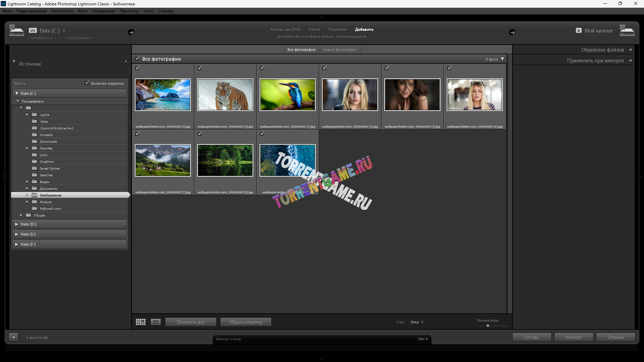Click the source drive icon at top left
The height and width of the screenshot is (362, 644).
point(16,31)
